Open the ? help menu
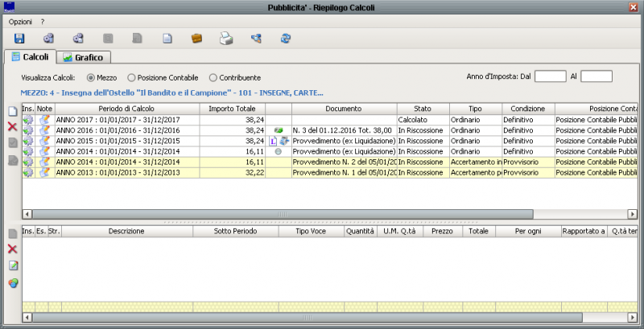The image size is (644, 329). point(43,21)
